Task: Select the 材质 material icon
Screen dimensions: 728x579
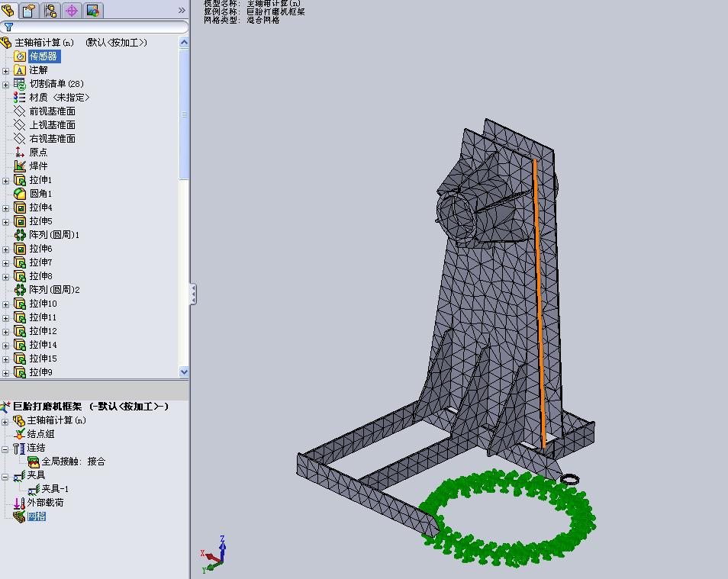Action: [20, 98]
